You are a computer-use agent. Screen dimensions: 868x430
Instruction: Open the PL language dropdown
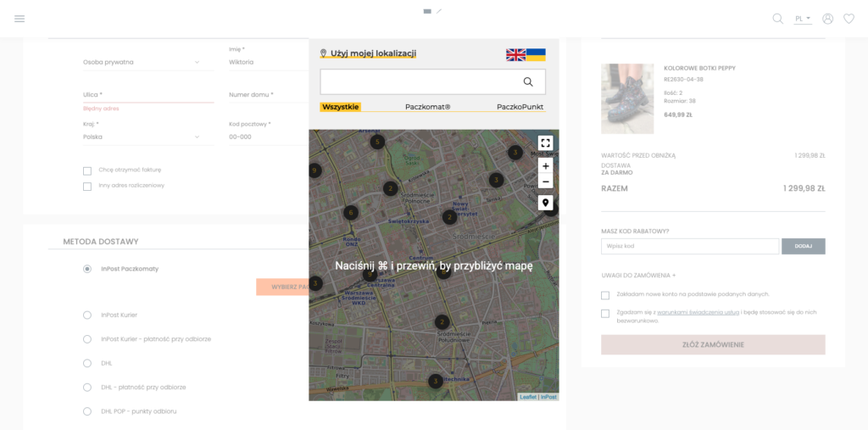[803, 19]
